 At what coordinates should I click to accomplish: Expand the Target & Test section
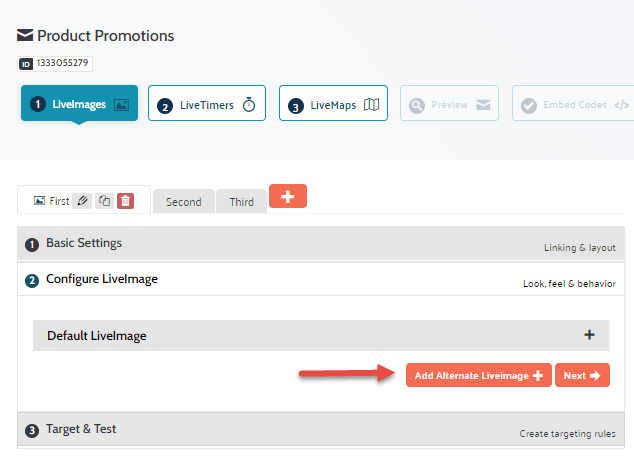(x=81, y=430)
